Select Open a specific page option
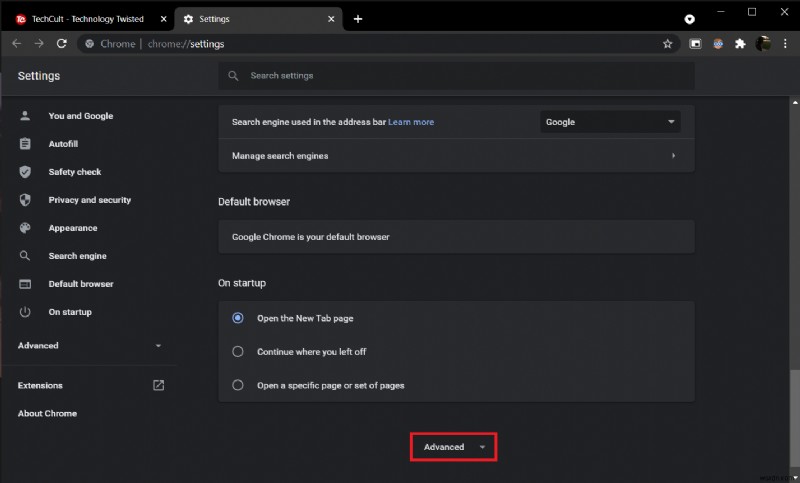Viewport: 800px width, 483px height. [238, 385]
